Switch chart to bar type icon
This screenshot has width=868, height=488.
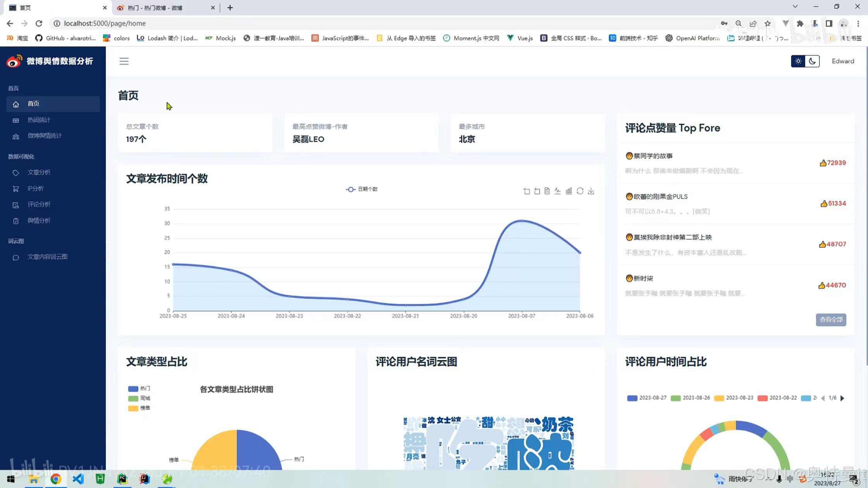click(x=568, y=191)
